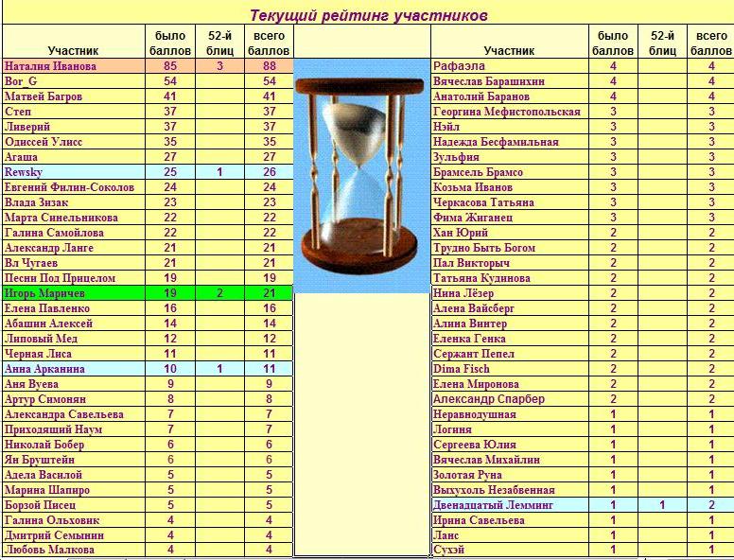Select 'Приходящий Наум' entry

74,429
